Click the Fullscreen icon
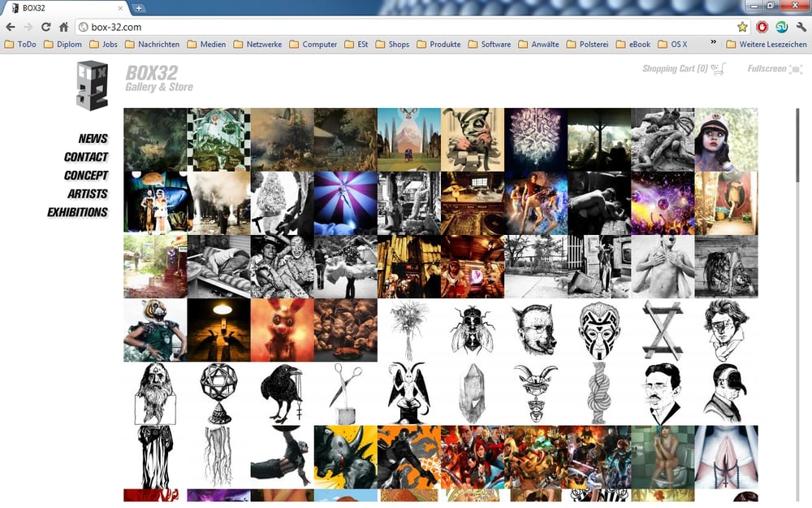The height and width of the screenshot is (508, 812). [796, 69]
